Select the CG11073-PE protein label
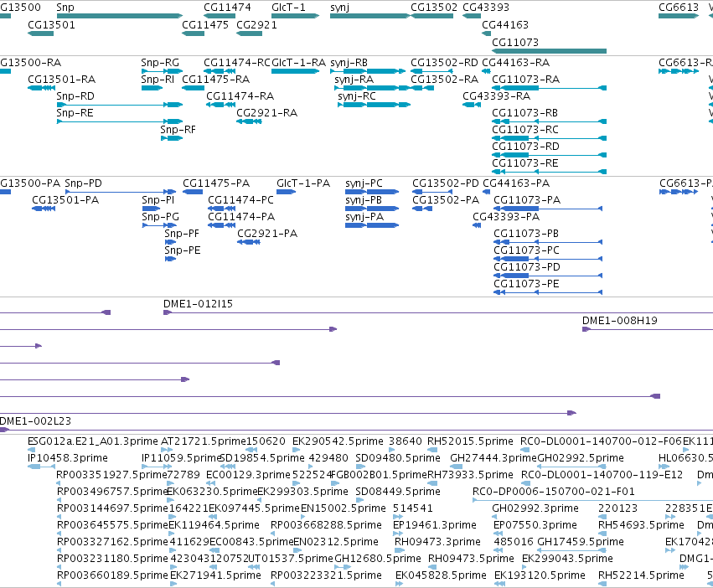This screenshot has width=713, height=588. (526, 284)
